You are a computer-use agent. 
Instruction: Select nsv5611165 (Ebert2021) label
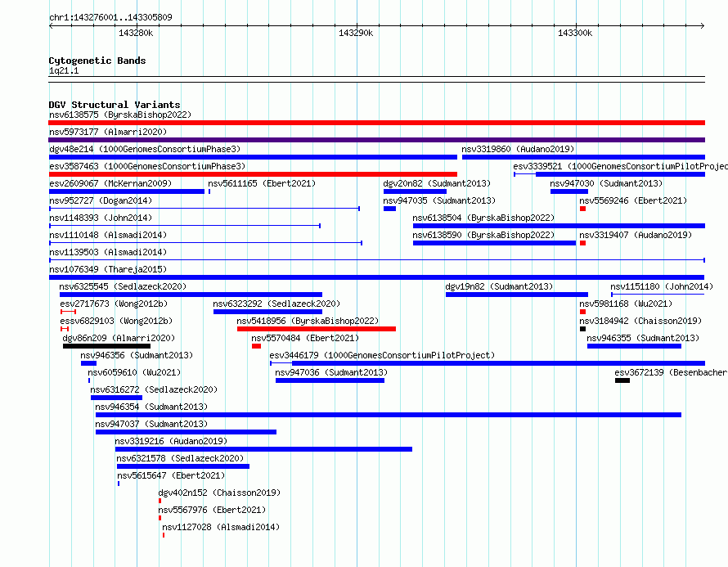(x=262, y=183)
